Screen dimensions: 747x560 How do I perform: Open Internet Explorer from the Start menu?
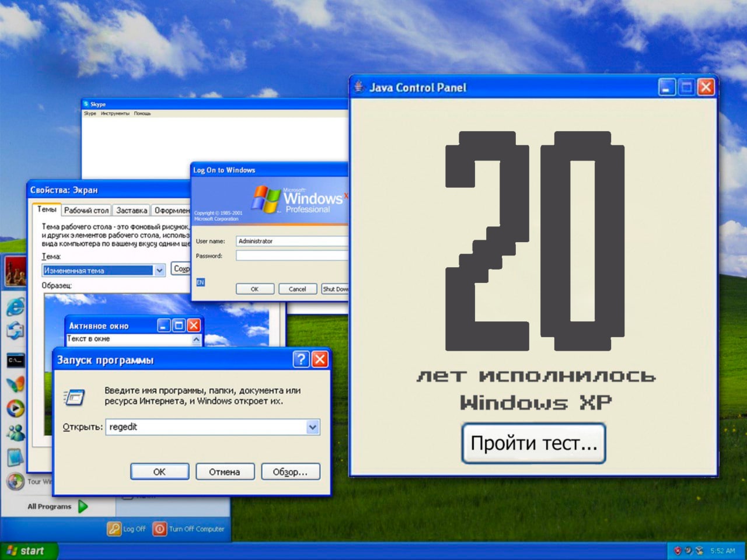pos(15,306)
